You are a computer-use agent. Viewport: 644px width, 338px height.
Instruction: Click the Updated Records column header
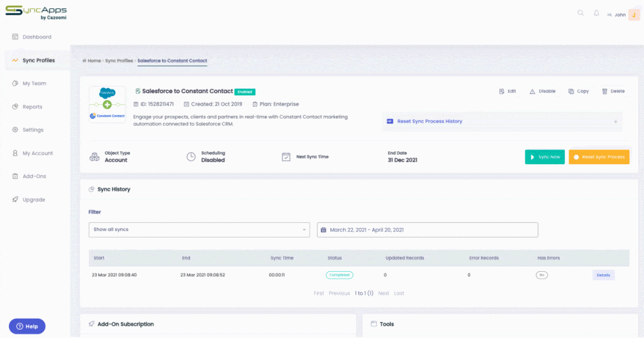(x=404, y=258)
